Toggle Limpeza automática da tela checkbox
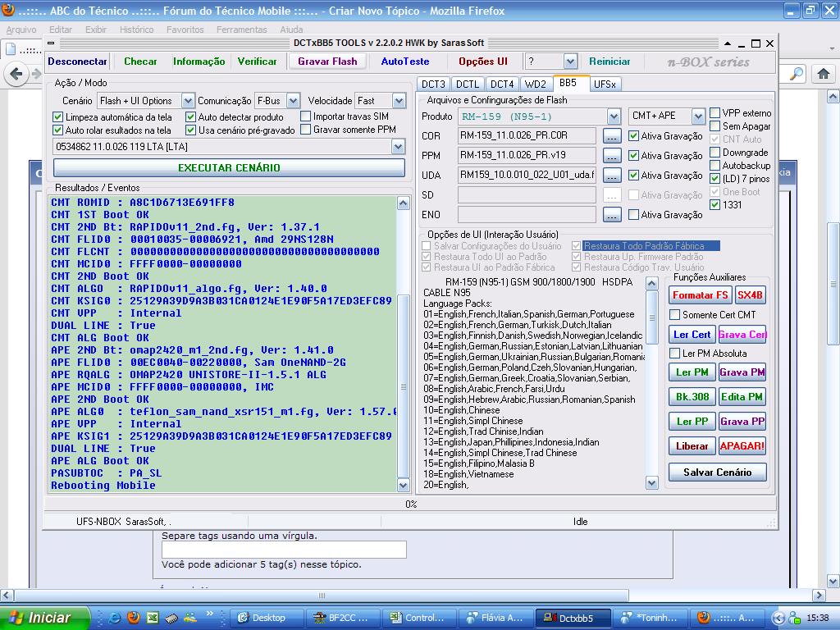 click(x=58, y=116)
